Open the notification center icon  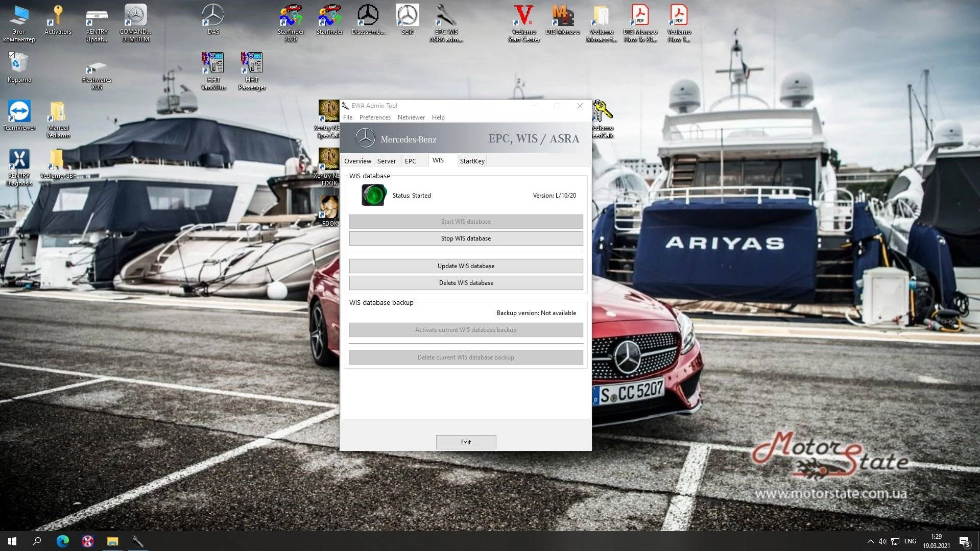click(964, 541)
